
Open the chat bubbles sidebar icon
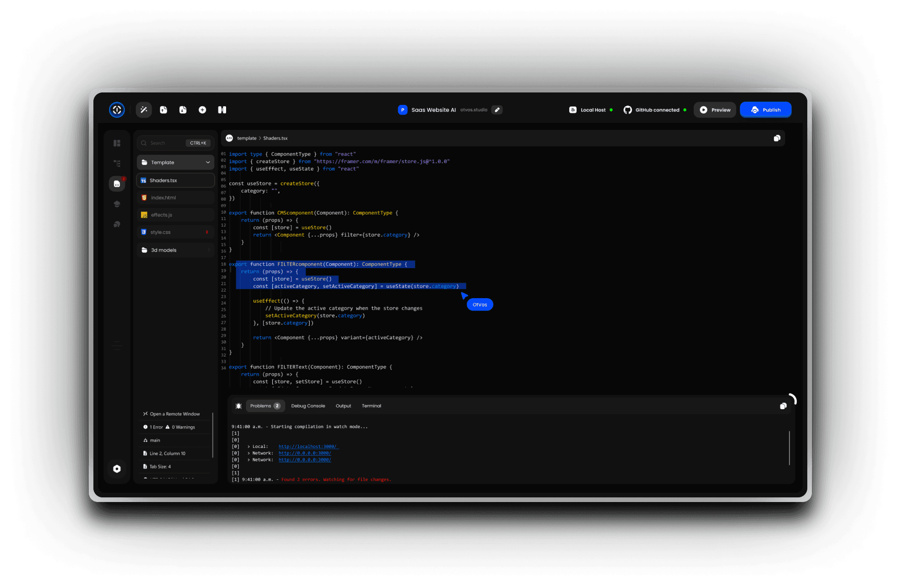pos(117,224)
